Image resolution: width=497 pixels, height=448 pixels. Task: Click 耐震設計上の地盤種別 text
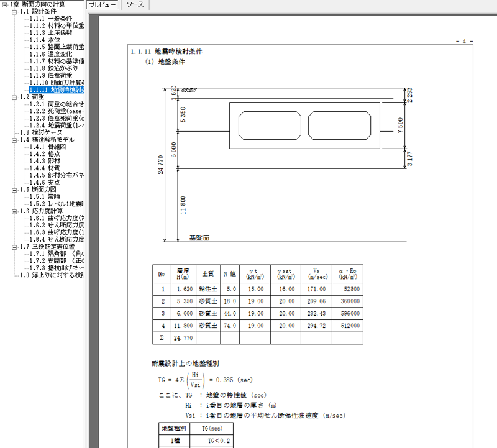pyautogui.click(x=185, y=363)
